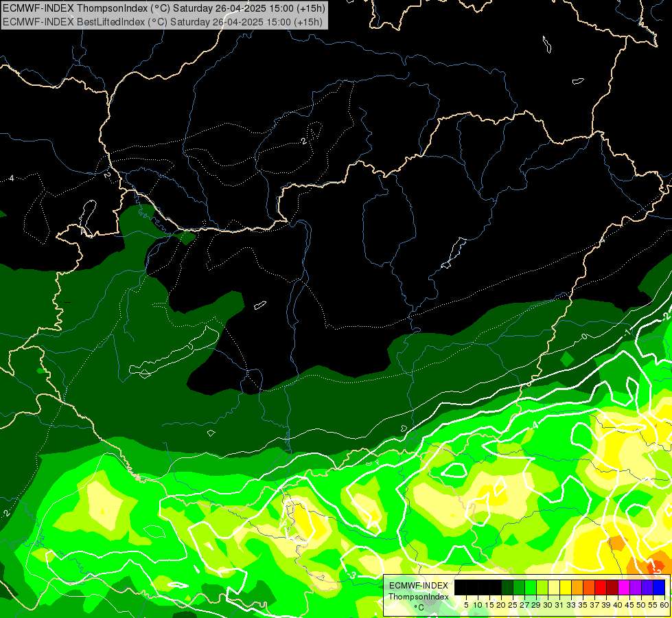Click the purple 45–50 legend swatch

(x=635, y=587)
